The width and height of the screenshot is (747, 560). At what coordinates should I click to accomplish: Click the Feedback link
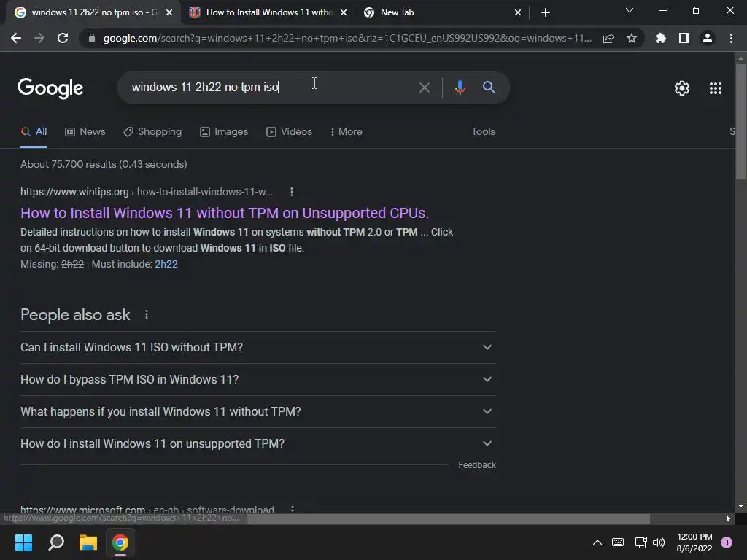click(477, 465)
